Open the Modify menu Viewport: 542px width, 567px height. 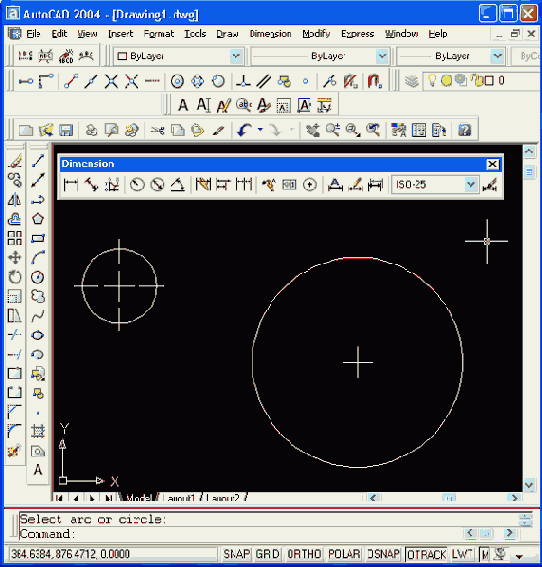pos(316,34)
